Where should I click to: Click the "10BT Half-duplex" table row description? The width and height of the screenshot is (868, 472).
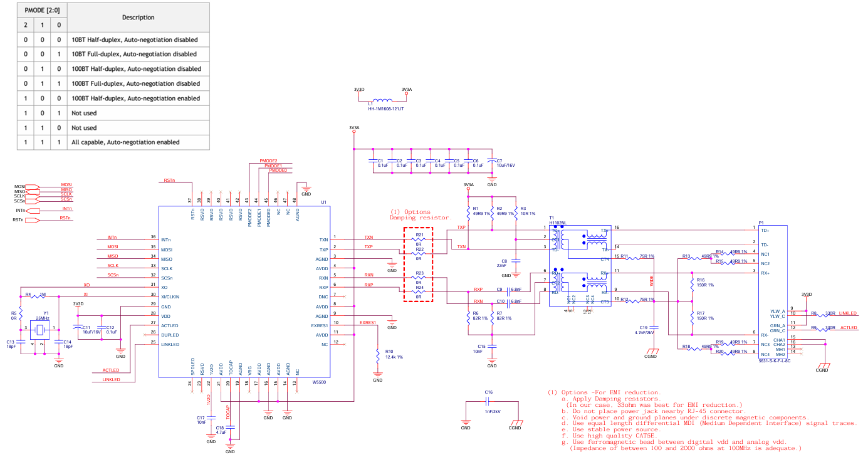click(x=139, y=39)
